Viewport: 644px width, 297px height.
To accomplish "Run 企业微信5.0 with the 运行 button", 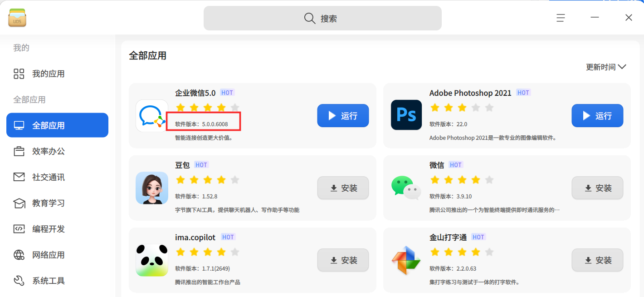I will [343, 116].
